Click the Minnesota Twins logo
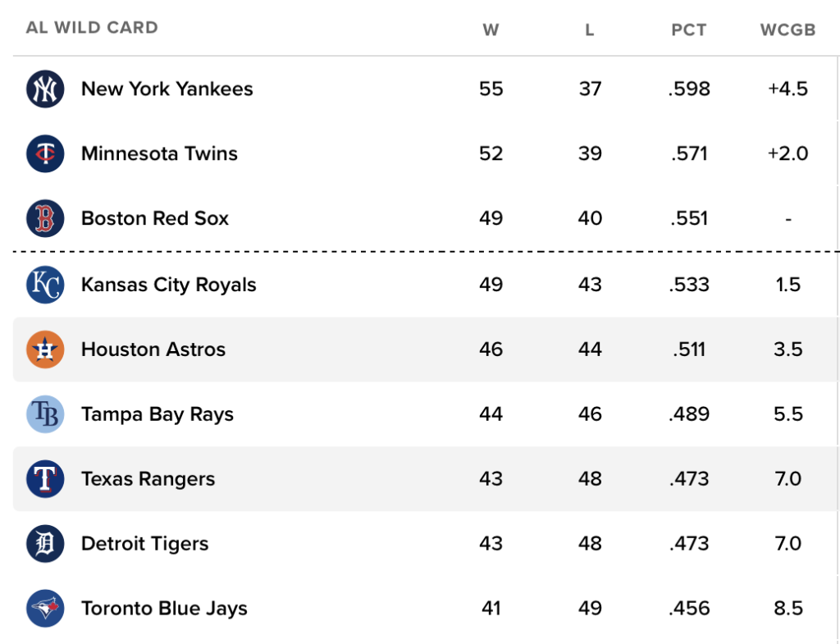Screen dimensions: 840x644 (45, 153)
